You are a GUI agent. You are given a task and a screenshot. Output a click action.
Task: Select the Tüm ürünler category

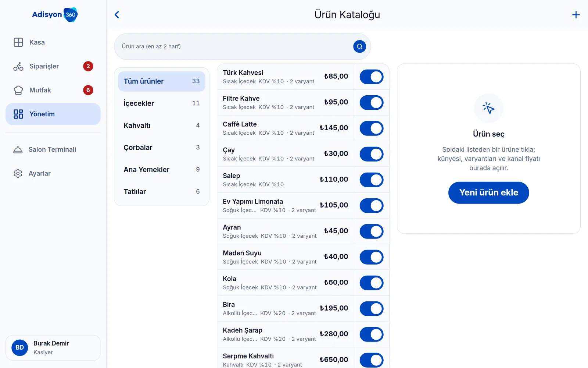pyautogui.click(x=162, y=81)
